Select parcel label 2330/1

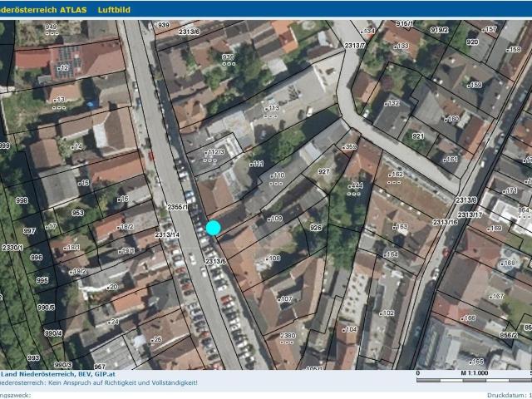click(12, 248)
